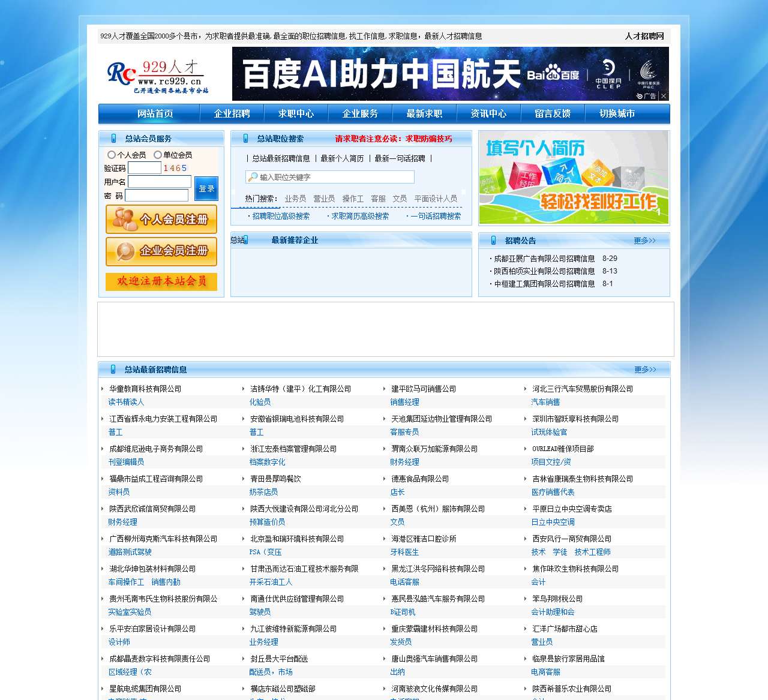Open the 网站首页 menu tab
Image resolution: width=768 pixels, height=700 pixels.
[155, 114]
